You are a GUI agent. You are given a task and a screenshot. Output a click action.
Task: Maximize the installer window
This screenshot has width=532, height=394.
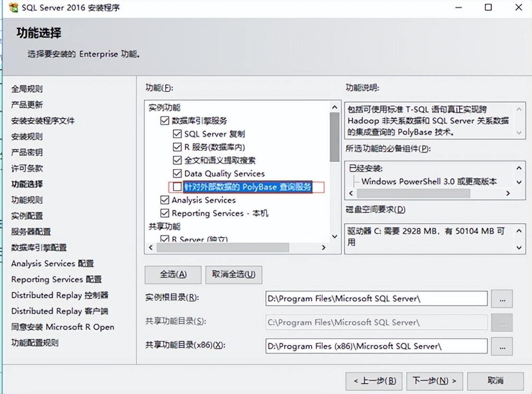pos(488,7)
